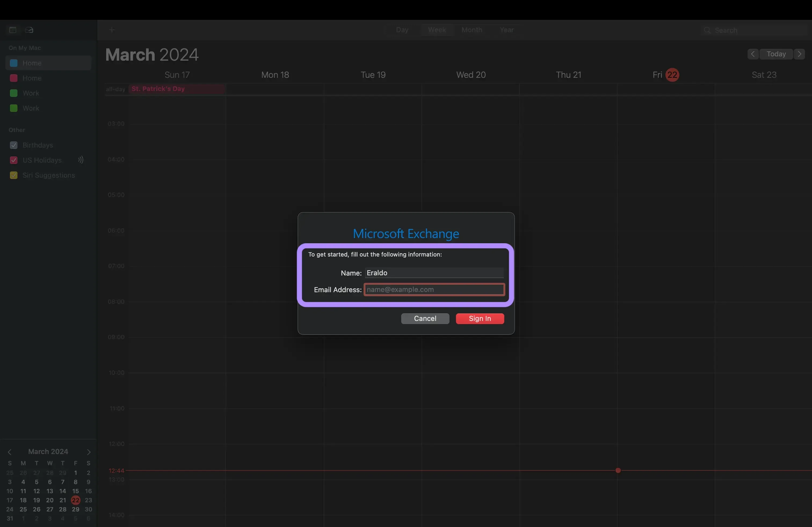Click the plus icon to create an event
This screenshot has height=527, width=812.
(x=112, y=30)
